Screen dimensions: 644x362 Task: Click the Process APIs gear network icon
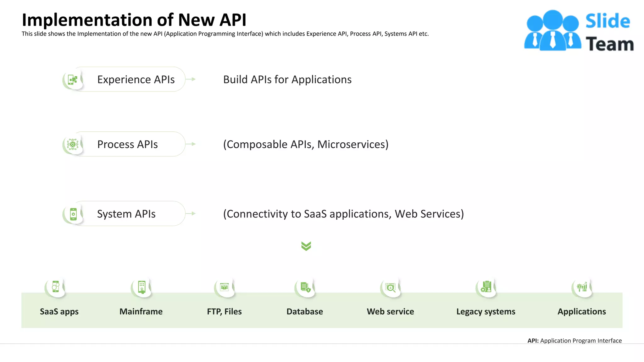click(x=73, y=144)
